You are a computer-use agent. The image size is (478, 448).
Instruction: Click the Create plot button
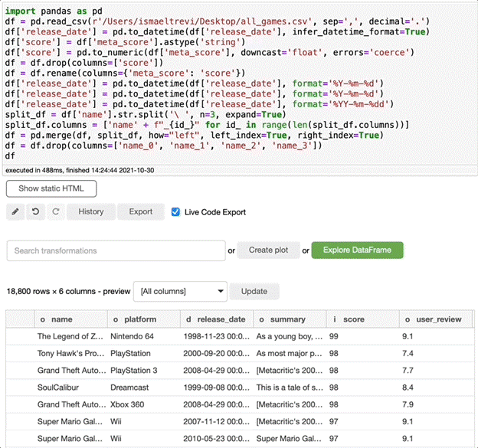point(268,250)
